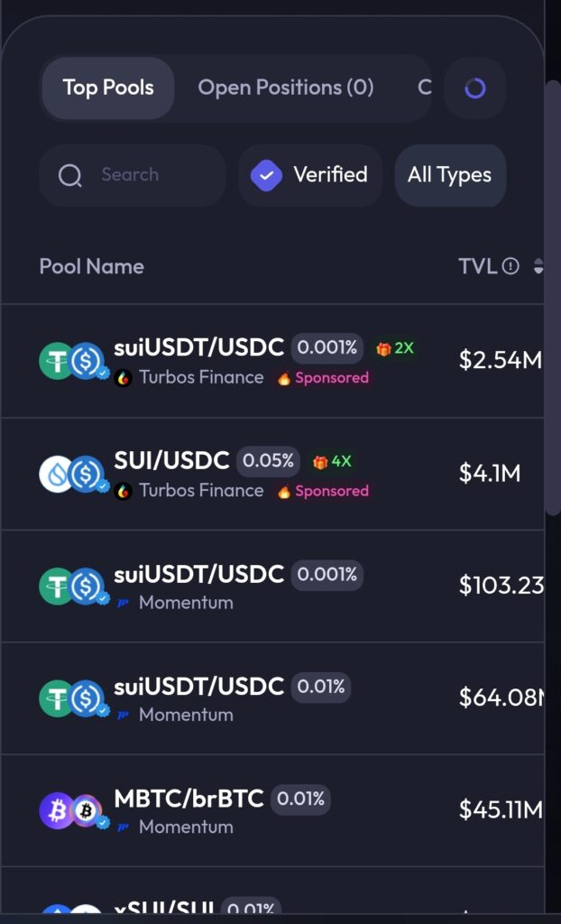Image resolution: width=561 pixels, height=924 pixels.
Task: Click the search magnifier icon
Action: [70, 175]
